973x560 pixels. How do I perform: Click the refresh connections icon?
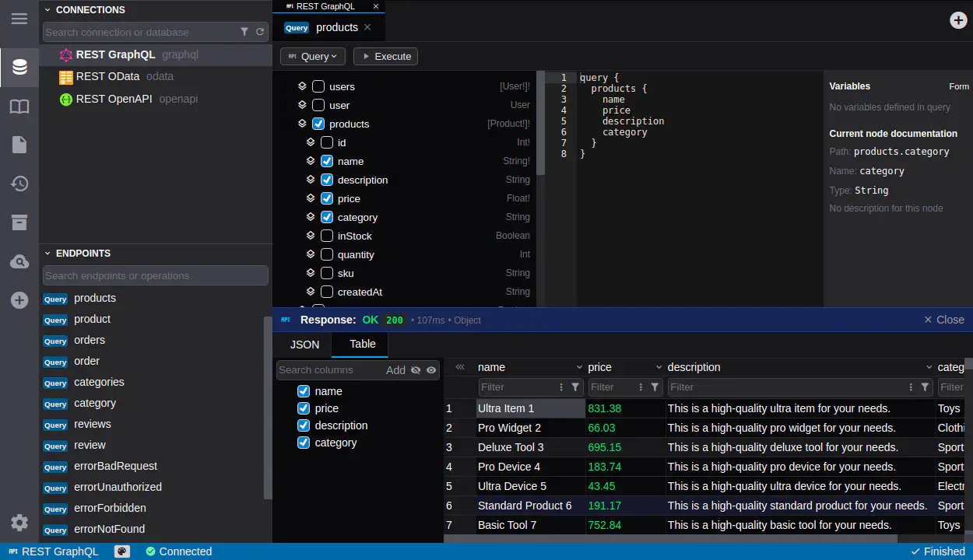(x=260, y=32)
